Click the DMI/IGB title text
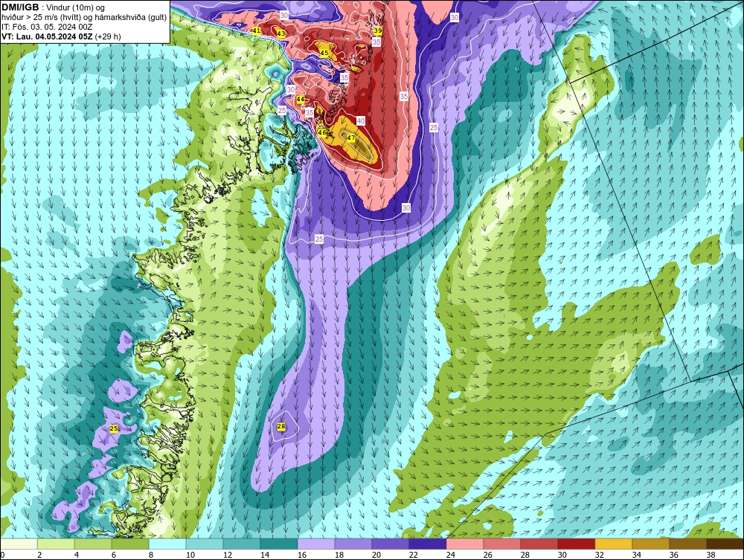 click(x=20, y=7)
